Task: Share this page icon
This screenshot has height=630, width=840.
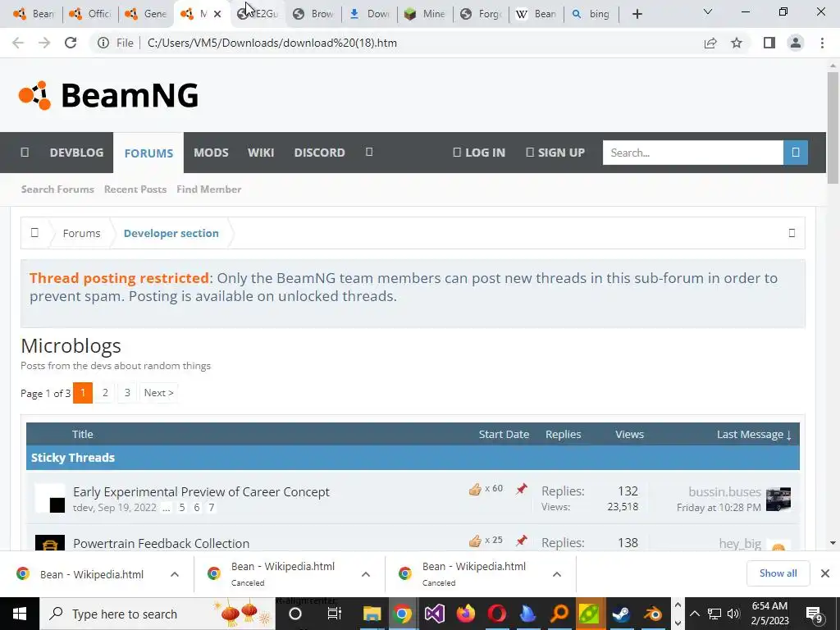Action: tap(710, 43)
